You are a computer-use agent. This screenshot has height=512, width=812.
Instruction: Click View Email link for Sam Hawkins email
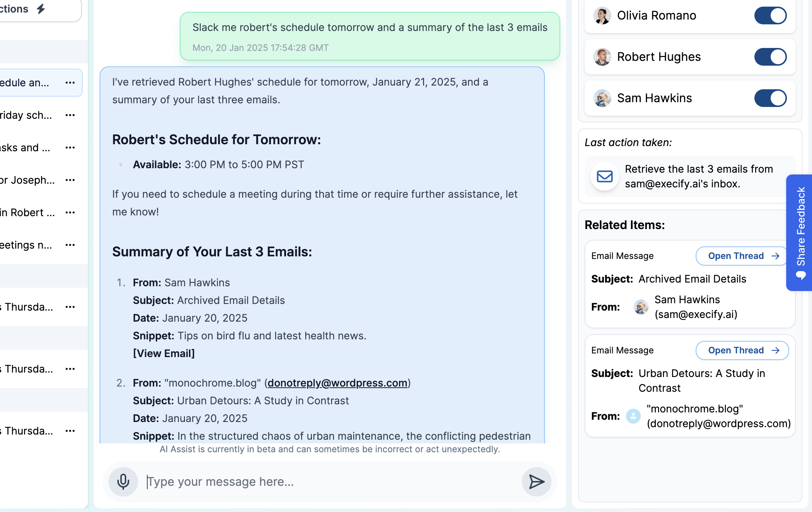tap(164, 353)
